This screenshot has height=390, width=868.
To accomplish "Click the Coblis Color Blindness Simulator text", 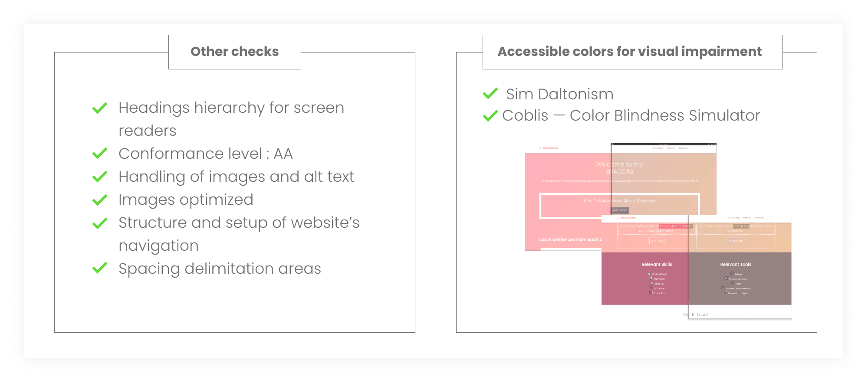I will pos(631,115).
